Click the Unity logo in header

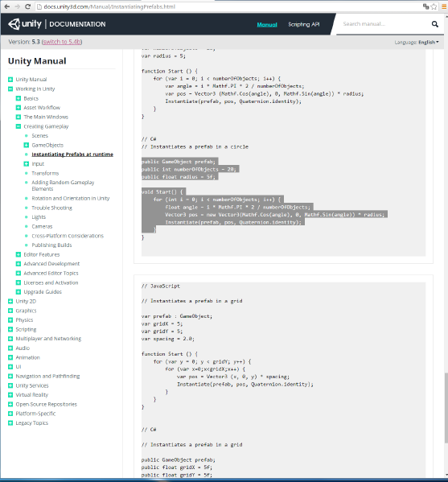click(x=25, y=24)
